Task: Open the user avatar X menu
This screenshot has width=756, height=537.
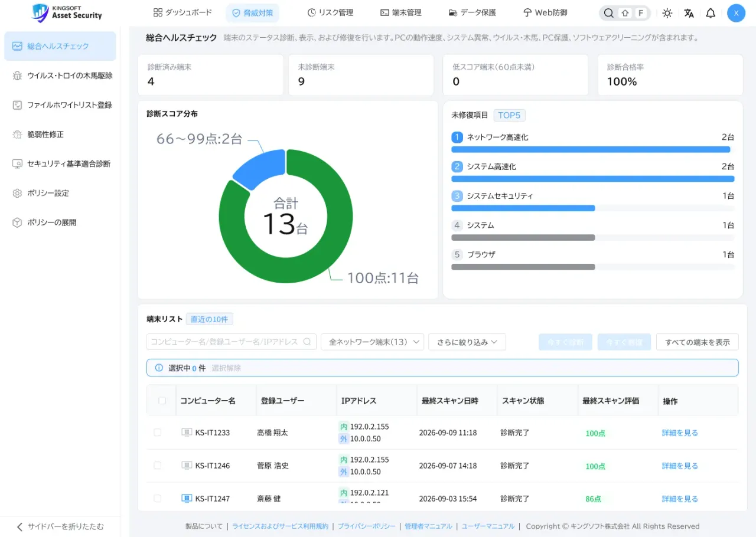Action: [x=736, y=13]
